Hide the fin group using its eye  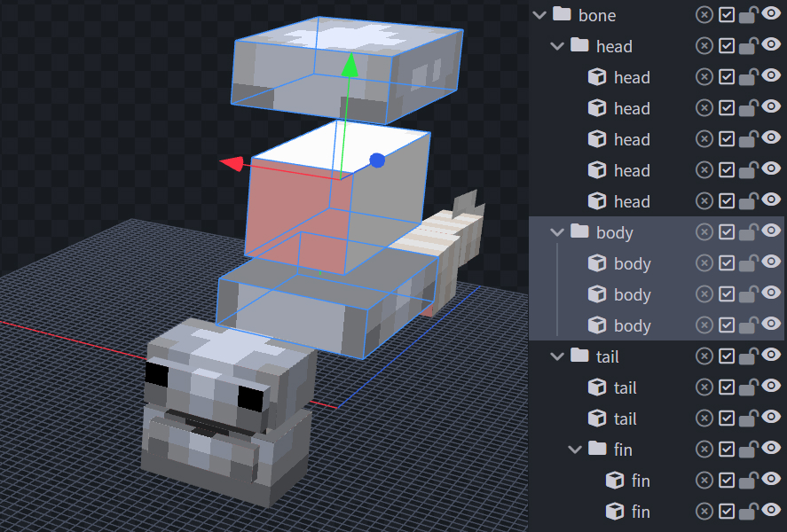771,448
